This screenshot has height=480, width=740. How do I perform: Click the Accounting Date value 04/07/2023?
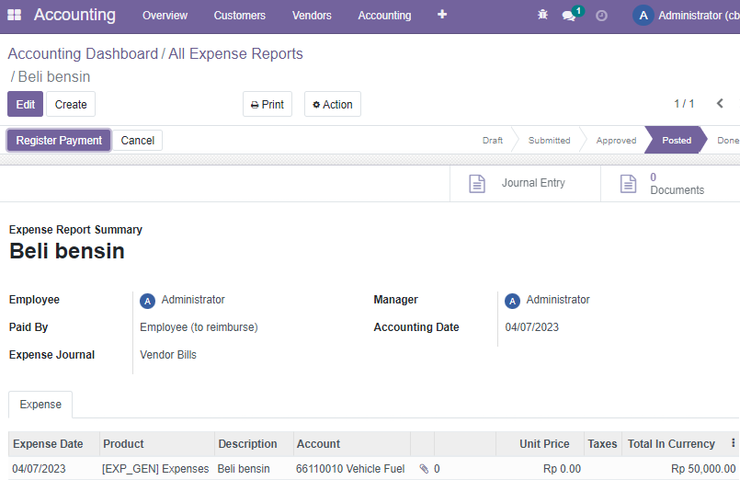click(x=532, y=327)
